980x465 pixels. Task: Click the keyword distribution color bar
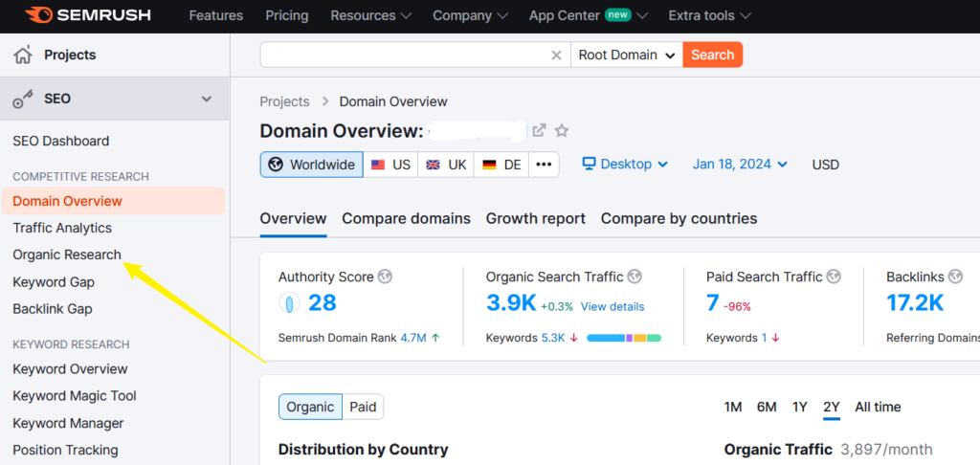624,338
